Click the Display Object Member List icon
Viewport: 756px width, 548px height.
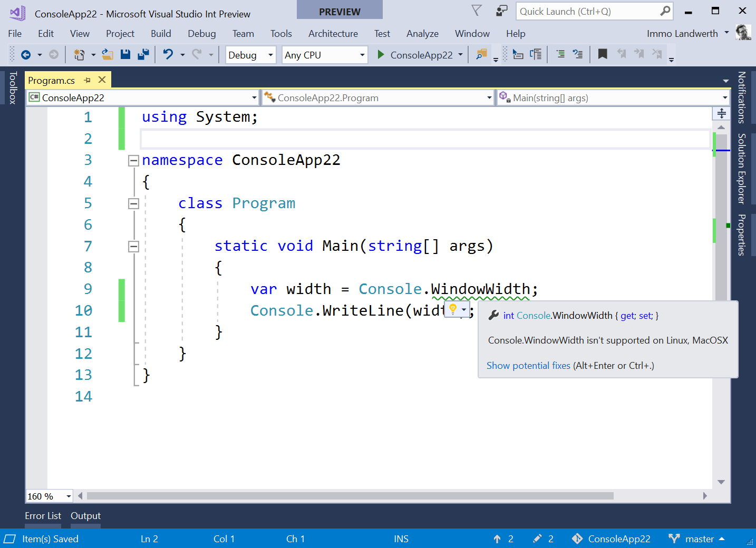coord(518,54)
